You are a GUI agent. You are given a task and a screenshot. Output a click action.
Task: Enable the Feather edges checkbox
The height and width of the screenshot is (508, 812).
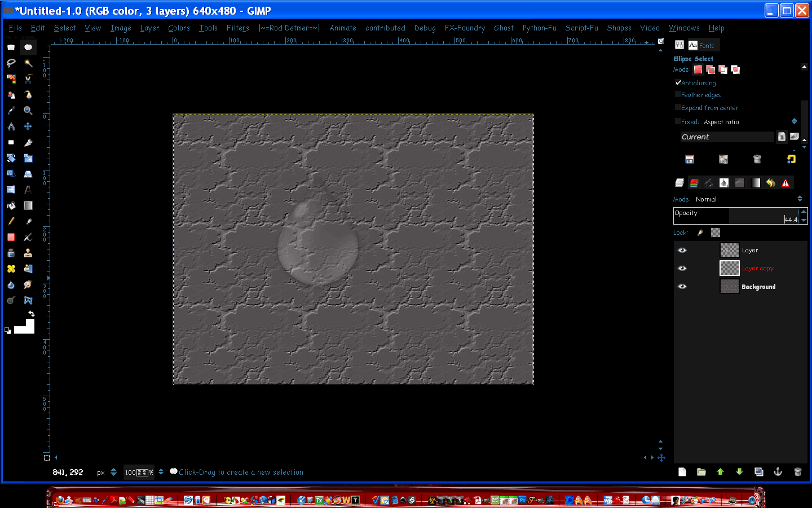tap(678, 94)
